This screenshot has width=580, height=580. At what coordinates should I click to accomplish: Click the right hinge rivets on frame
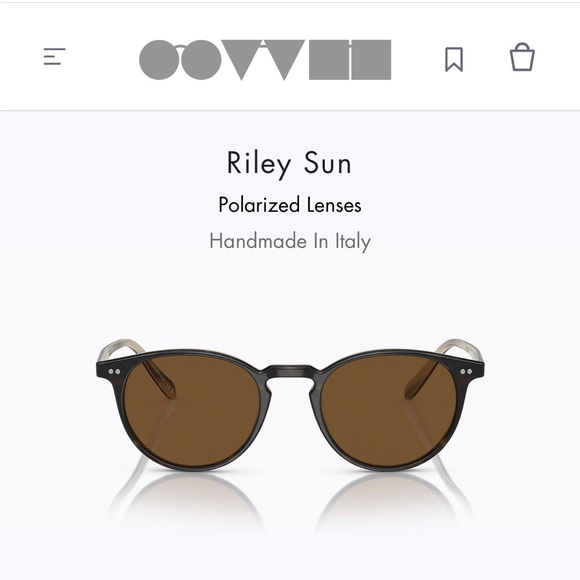tap(466, 371)
